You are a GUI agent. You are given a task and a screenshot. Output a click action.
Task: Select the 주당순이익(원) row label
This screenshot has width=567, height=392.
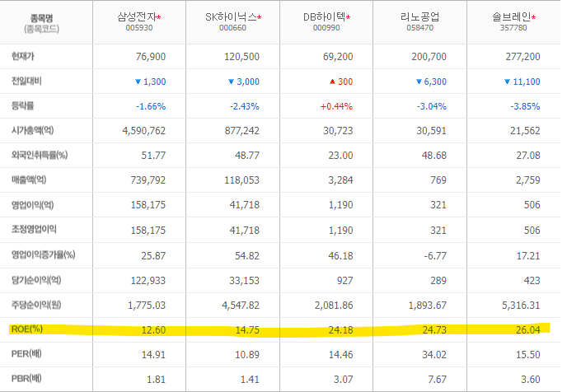point(36,305)
